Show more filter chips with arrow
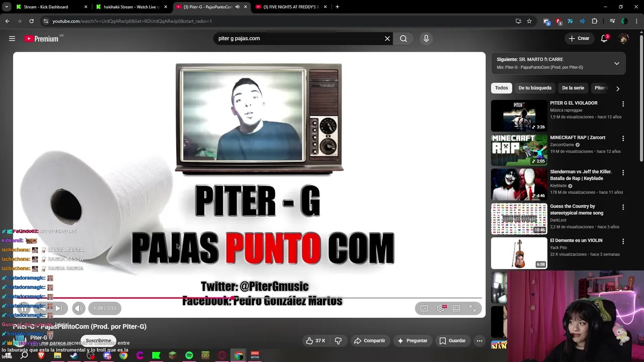Image resolution: width=644 pixels, height=362 pixels. tap(618, 88)
